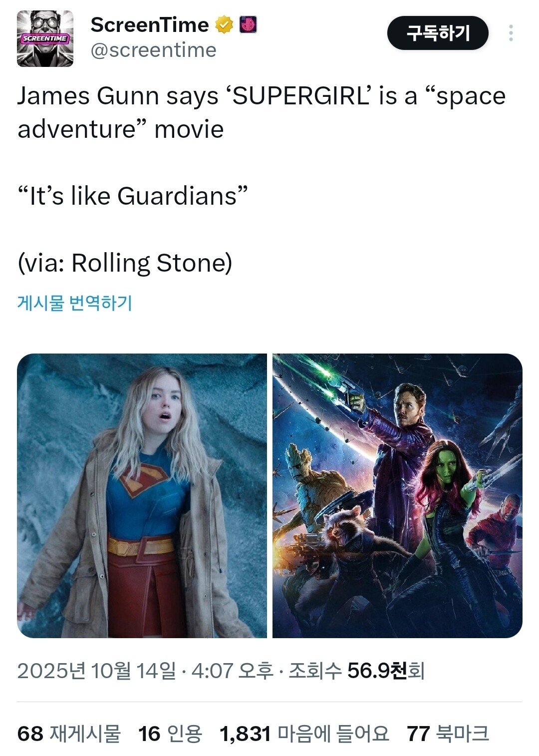Open the three-dot more options menu
This screenshot has height=756, width=539.
pos(511,33)
